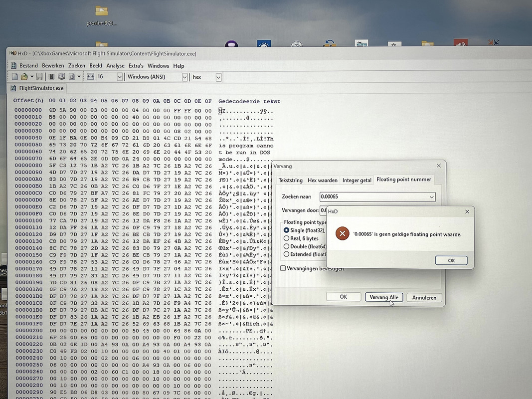532x399 pixels.
Task: Click OK in the HxD error message
Action: pyautogui.click(x=451, y=260)
